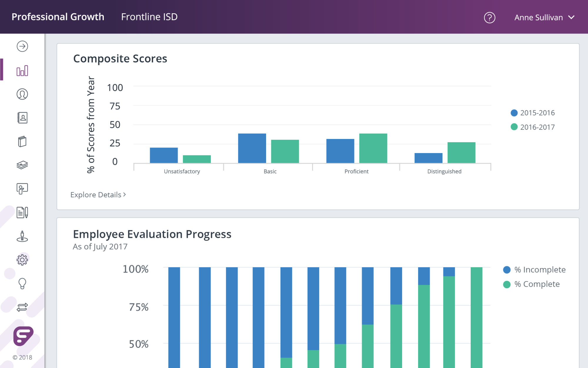Image resolution: width=588 pixels, height=368 pixels.
Task: Click the Frontline logo in sidebar
Action: (x=23, y=336)
